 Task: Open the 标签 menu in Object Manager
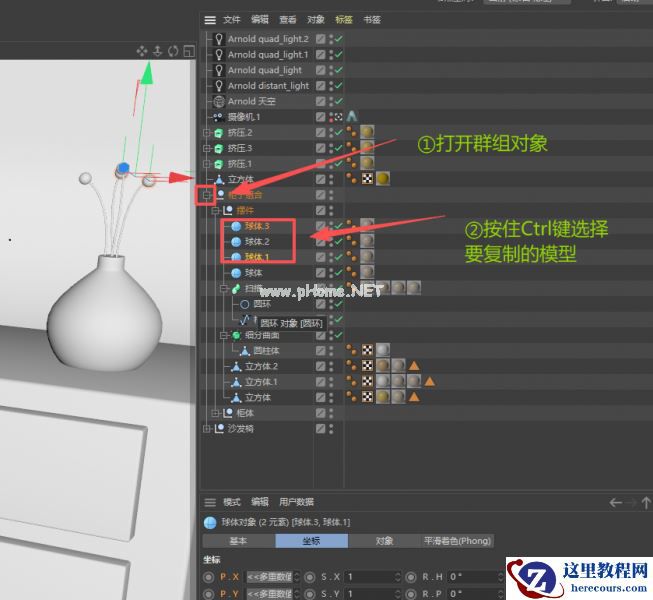344,20
